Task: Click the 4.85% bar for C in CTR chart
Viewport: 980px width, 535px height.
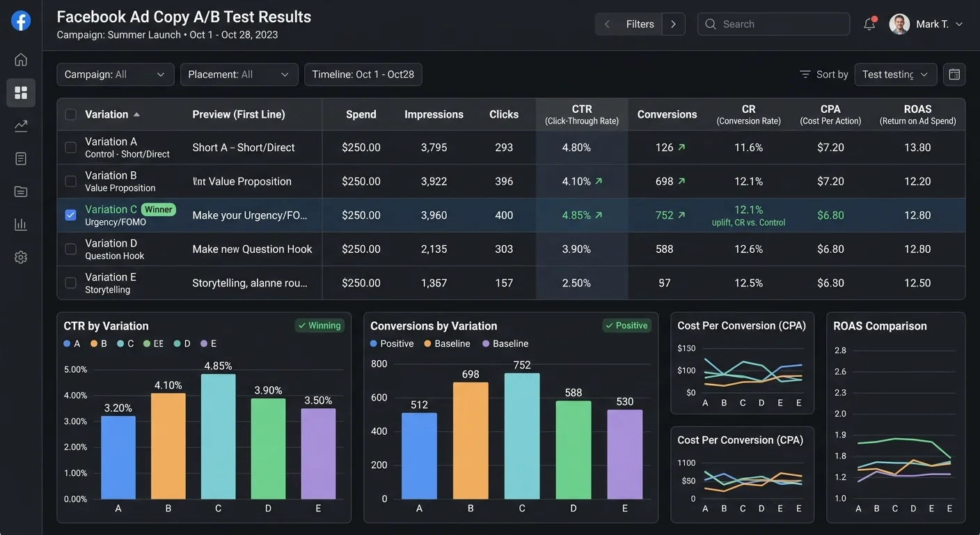Action: pyautogui.click(x=218, y=436)
